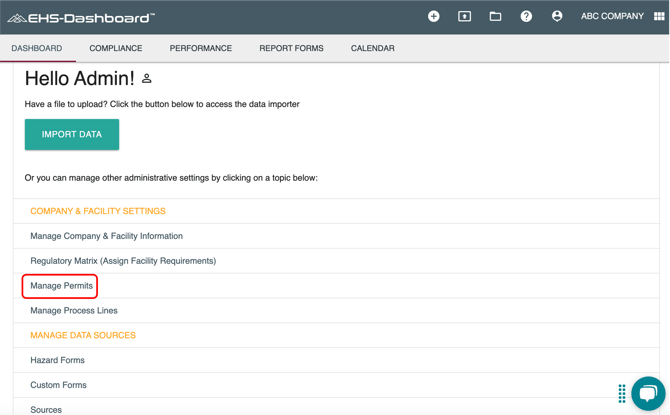
Task: Open the apps grid icon
Action: tap(659, 16)
